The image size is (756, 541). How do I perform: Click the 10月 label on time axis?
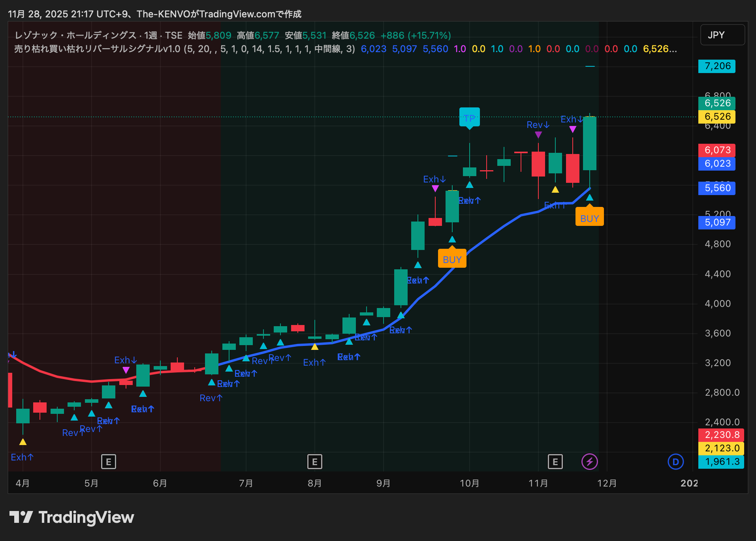[x=469, y=483]
